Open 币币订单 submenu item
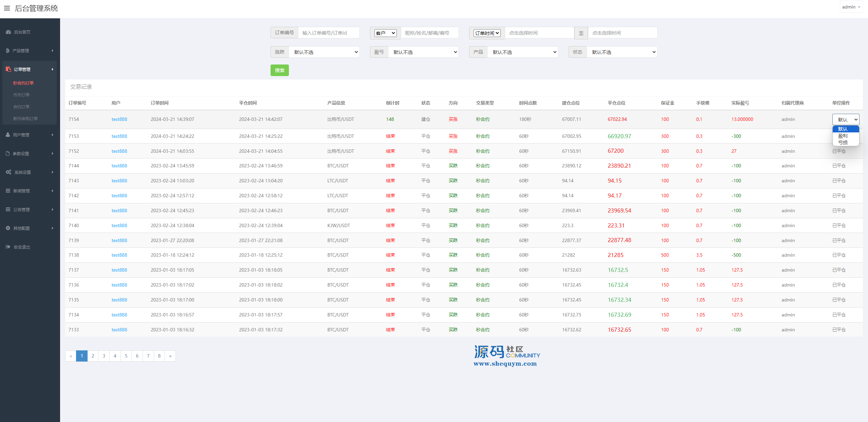Image resolution: width=868 pixels, height=422 pixels. click(21, 95)
